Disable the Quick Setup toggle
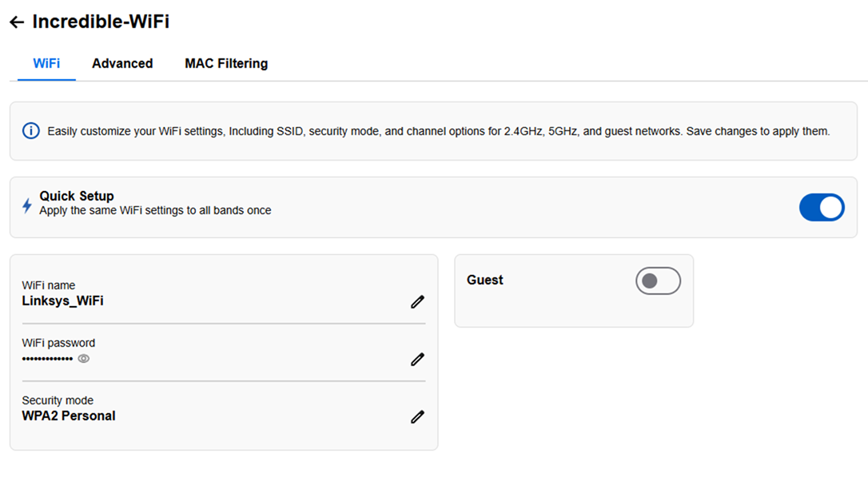This screenshot has width=868, height=477. pyautogui.click(x=822, y=207)
